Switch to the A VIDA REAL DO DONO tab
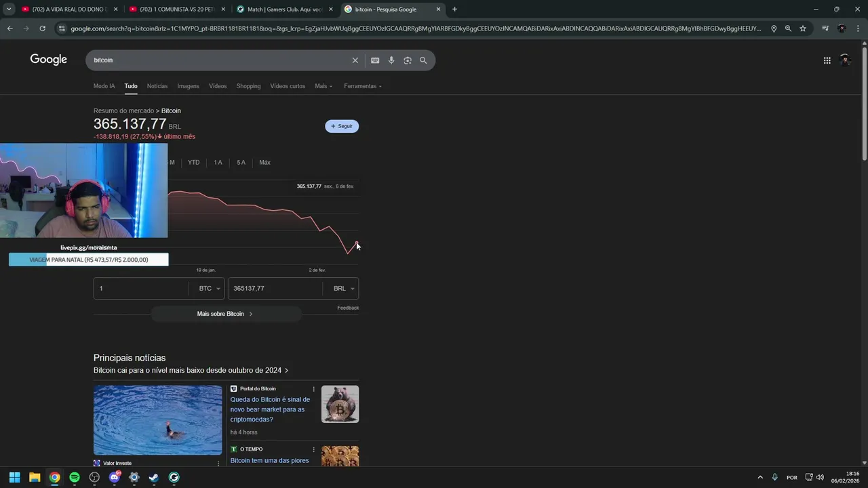 pyautogui.click(x=68, y=9)
